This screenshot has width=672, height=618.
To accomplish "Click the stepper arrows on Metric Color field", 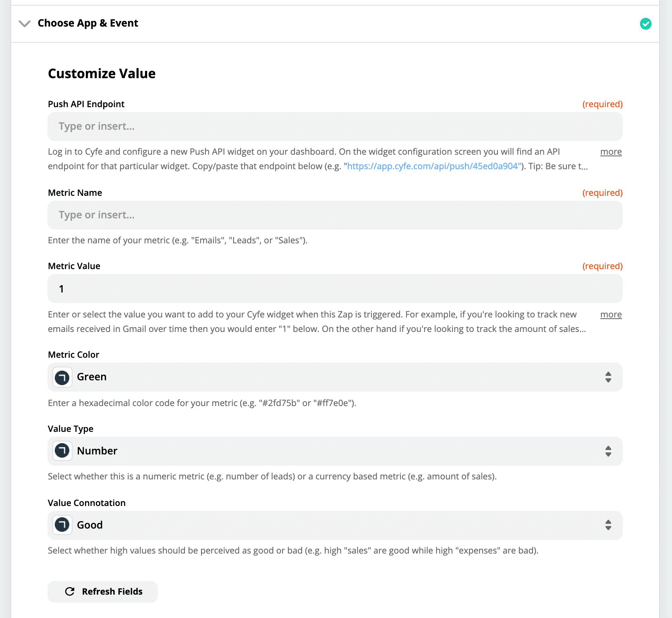I will point(608,377).
